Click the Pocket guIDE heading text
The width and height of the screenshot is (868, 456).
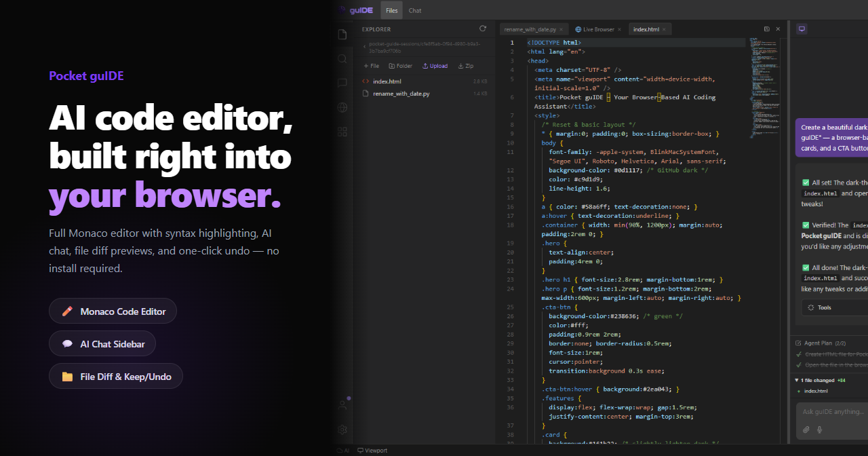[x=86, y=76]
